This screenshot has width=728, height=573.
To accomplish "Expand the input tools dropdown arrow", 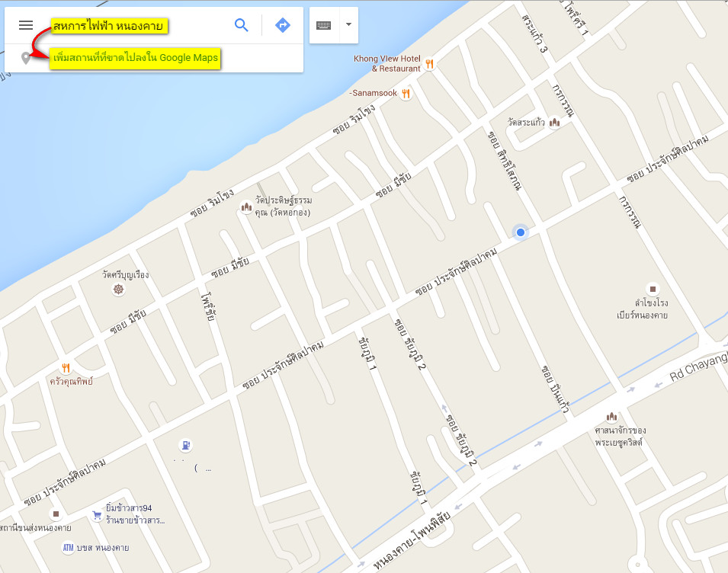I will 348,24.
